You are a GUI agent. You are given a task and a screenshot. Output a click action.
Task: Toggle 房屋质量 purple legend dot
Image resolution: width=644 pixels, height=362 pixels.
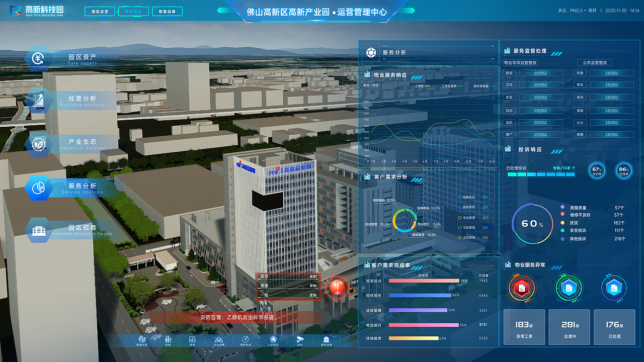[x=562, y=207]
